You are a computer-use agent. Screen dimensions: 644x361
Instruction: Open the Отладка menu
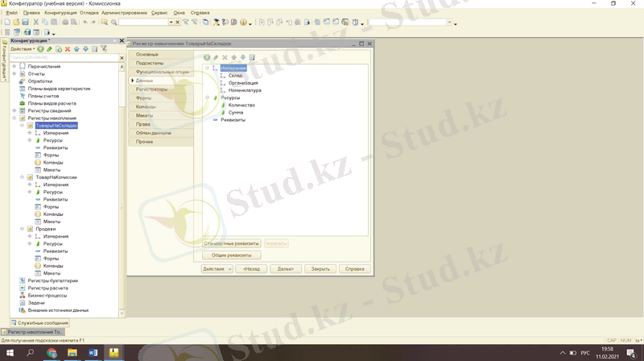[x=89, y=13]
